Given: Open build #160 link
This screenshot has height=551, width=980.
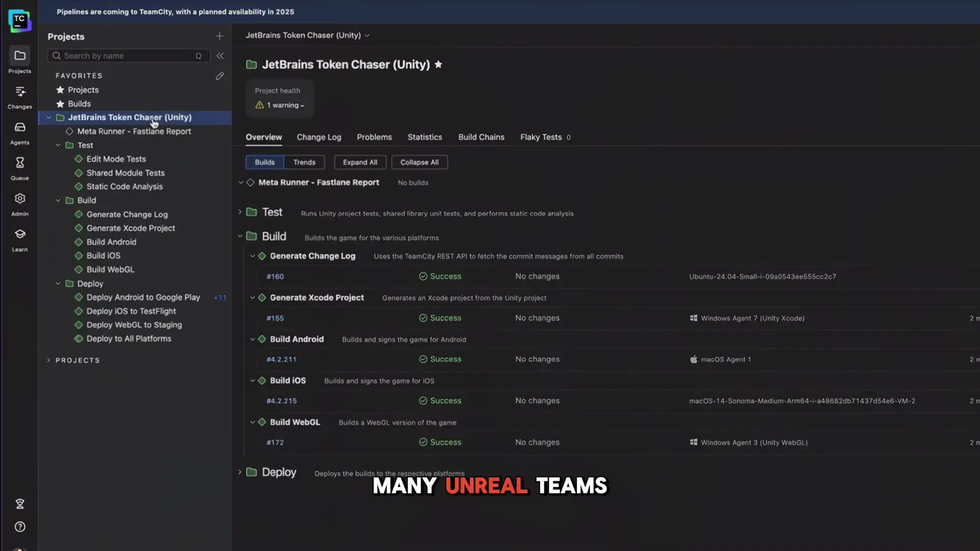Looking at the screenshot, I should tap(275, 277).
